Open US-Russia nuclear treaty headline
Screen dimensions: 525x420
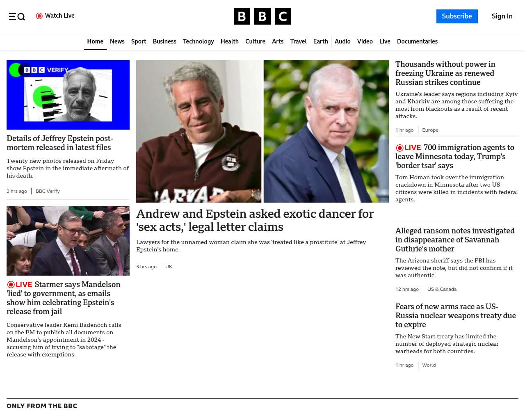click(456, 316)
